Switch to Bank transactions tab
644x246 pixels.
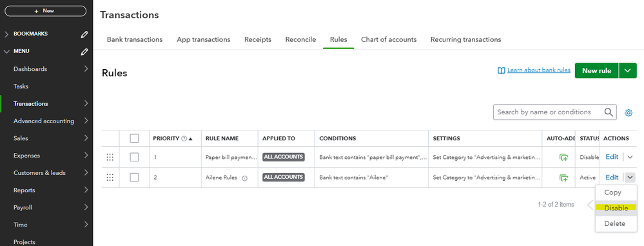coord(135,39)
